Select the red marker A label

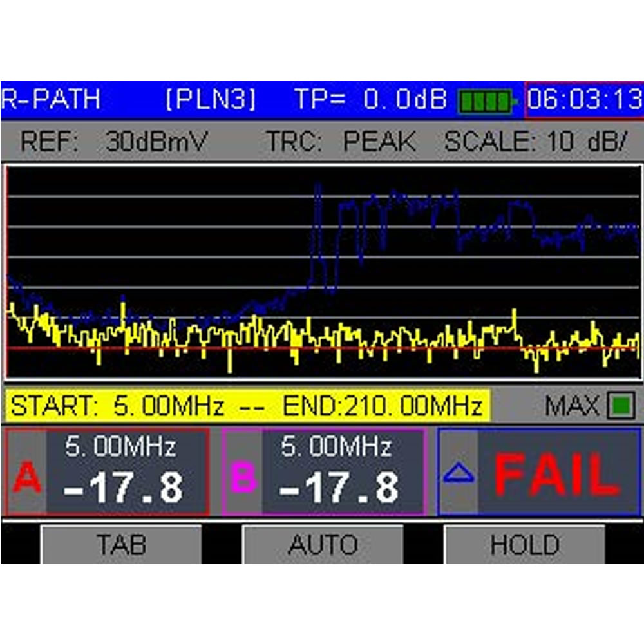(26, 477)
